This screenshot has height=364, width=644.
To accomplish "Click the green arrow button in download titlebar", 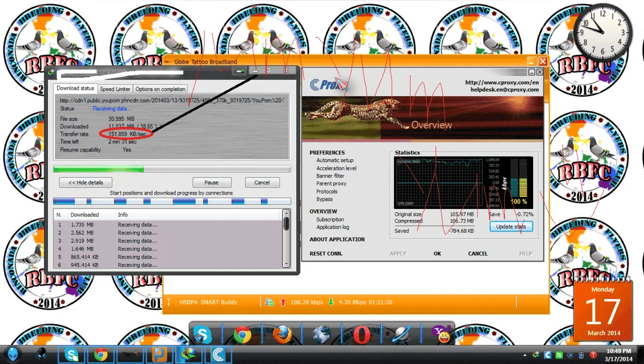I will (240, 71).
